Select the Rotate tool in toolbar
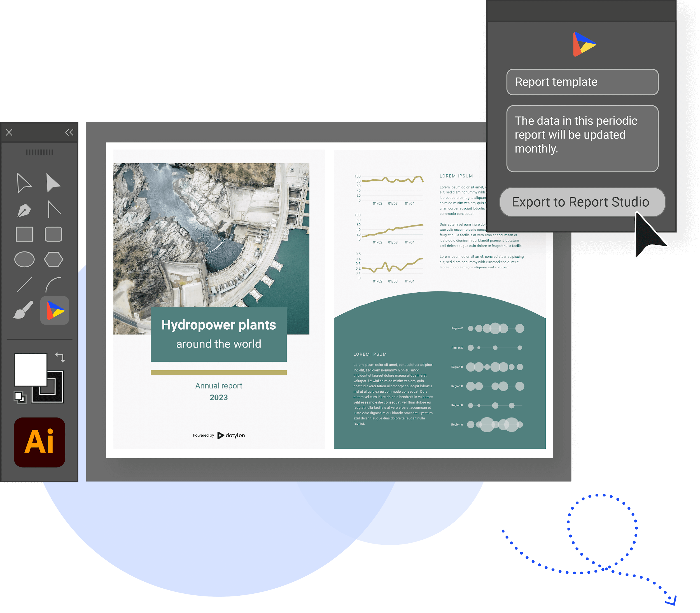This screenshot has height=613, width=700. 61,358
